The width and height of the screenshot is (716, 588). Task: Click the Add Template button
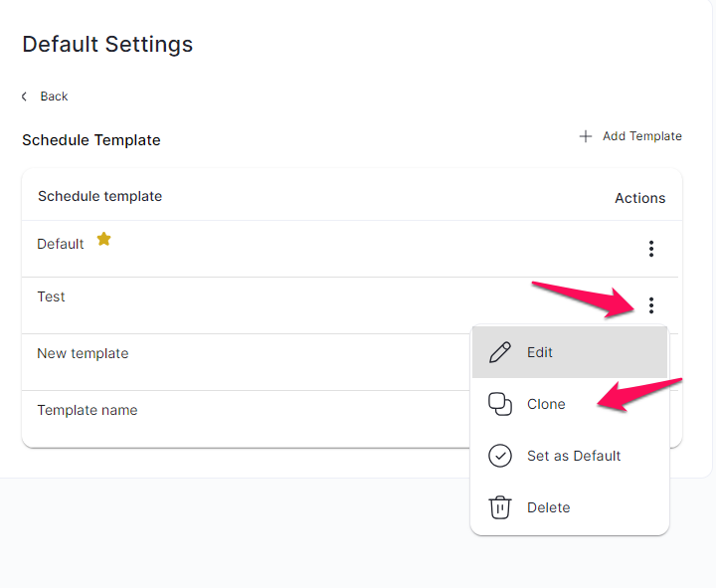[x=630, y=136]
